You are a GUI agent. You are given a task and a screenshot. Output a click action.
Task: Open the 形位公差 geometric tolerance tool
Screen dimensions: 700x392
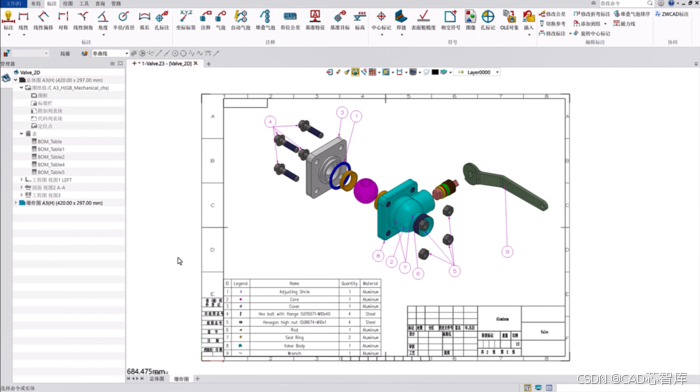[x=290, y=20]
